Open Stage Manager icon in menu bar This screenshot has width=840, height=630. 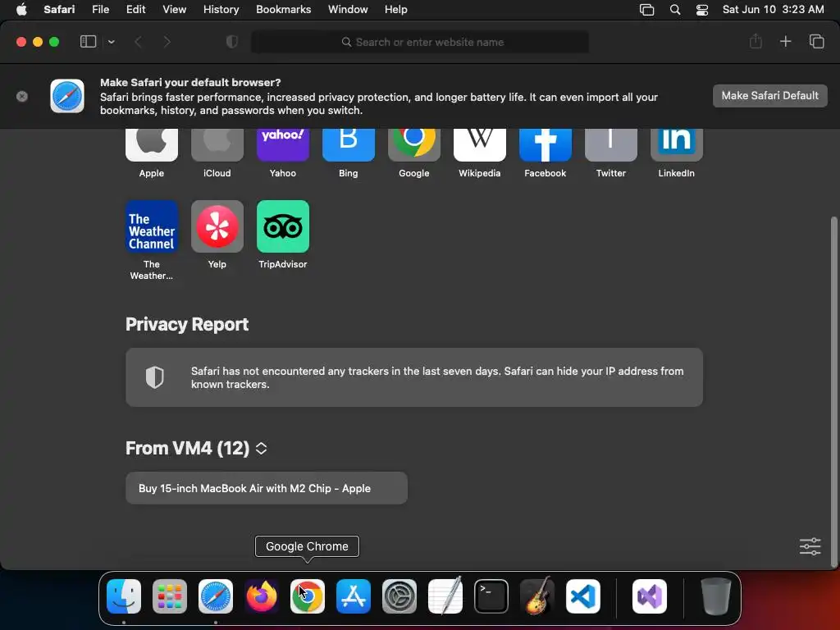[x=646, y=10]
